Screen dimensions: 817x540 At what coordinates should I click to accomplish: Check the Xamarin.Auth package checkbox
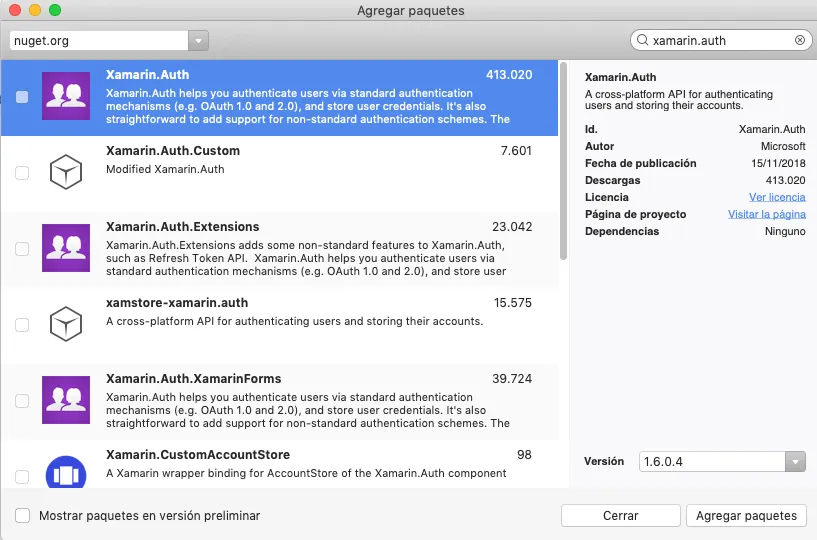(22, 97)
